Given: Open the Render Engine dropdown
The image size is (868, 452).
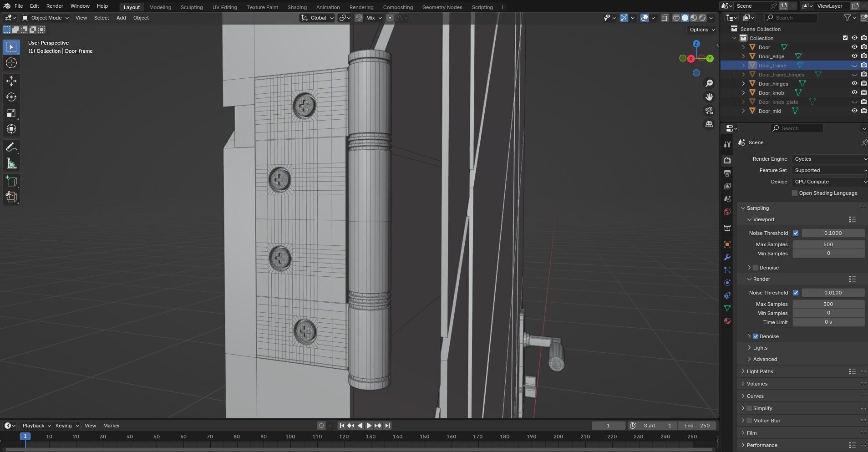Looking at the screenshot, I should pyautogui.click(x=830, y=159).
